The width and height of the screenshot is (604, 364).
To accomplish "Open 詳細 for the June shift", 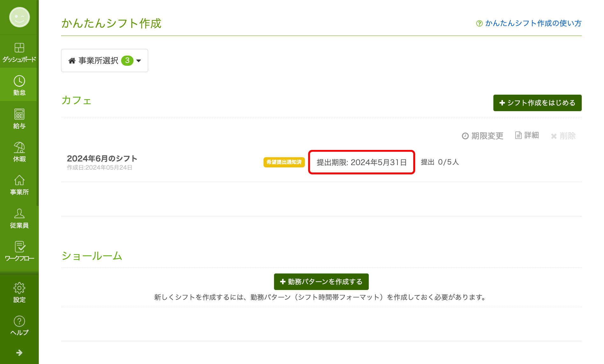I will 527,135.
